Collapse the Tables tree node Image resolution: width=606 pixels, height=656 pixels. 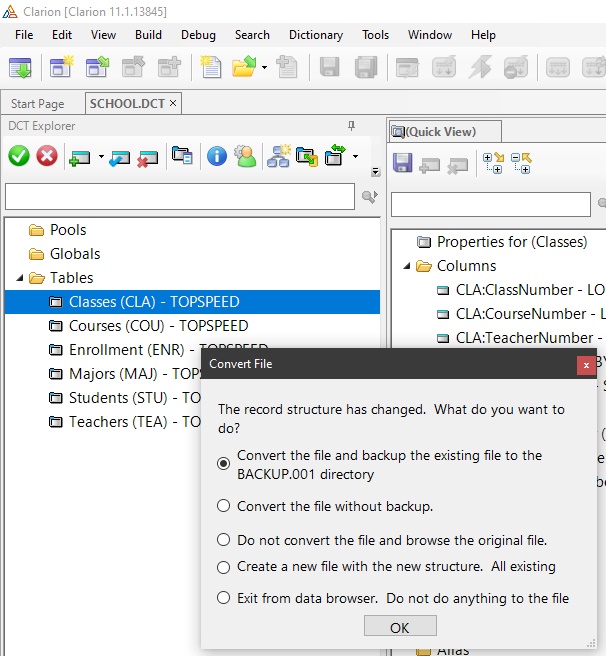pyautogui.click(x=20, y=278)
